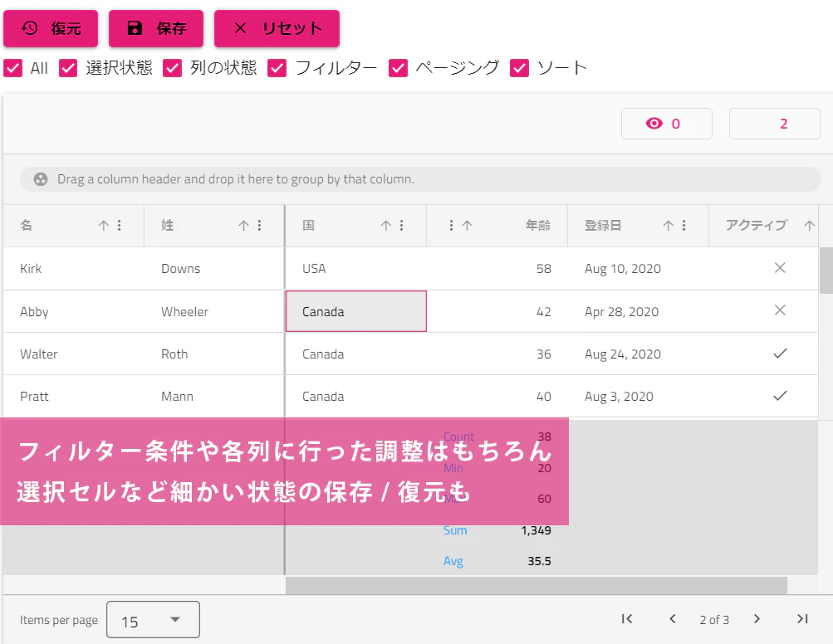This screenshot has height=644, width=833.
Task: Click the 登録日 column header title
Action: tap(603, 226)
